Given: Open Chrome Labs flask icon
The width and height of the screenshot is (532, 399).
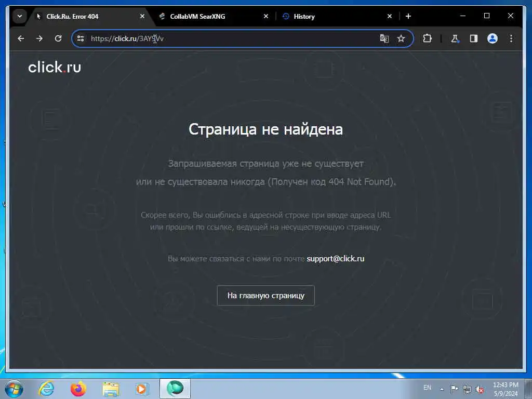Looking at the screenshot, I should 455,38.
